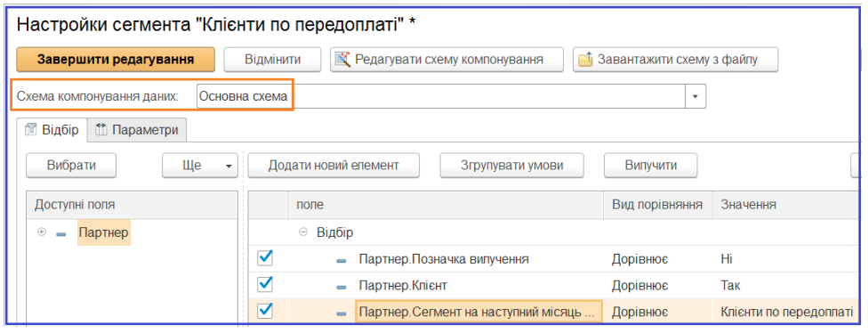Image resolution: width=868 pixels, height=333 pixels.
Task: Click the field icon beside Партнер in available fields
Action: (x=61, y=233)
